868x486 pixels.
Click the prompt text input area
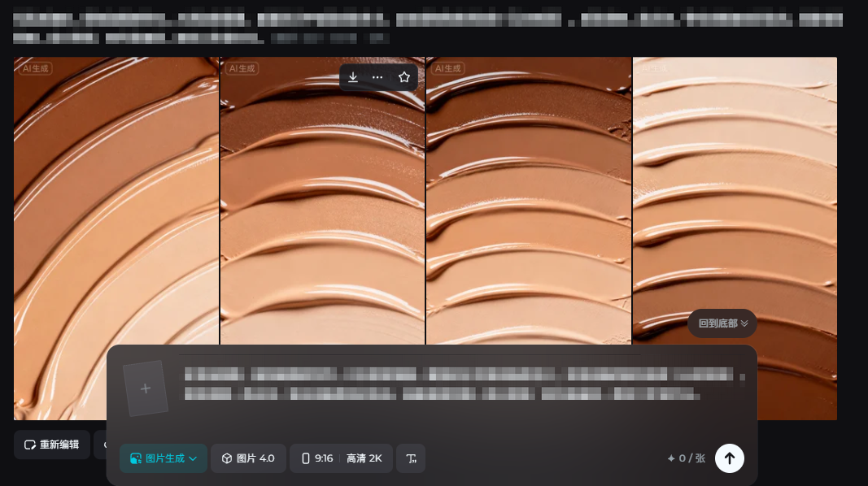[x=456, y=384]
